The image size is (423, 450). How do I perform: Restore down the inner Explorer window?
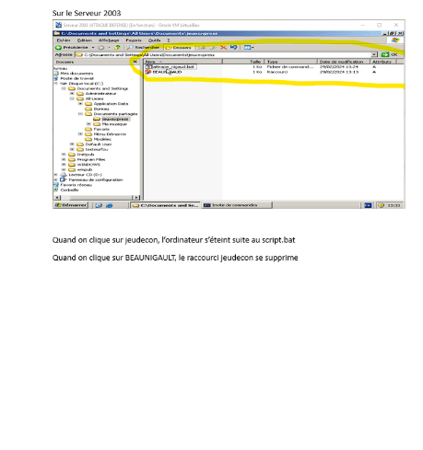[x=393, y=33]
